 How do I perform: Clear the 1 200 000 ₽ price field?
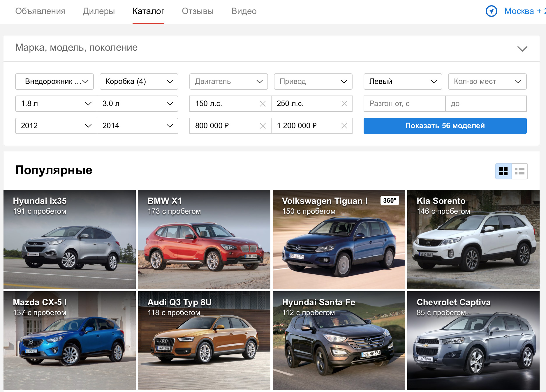(x=344, y=126)
